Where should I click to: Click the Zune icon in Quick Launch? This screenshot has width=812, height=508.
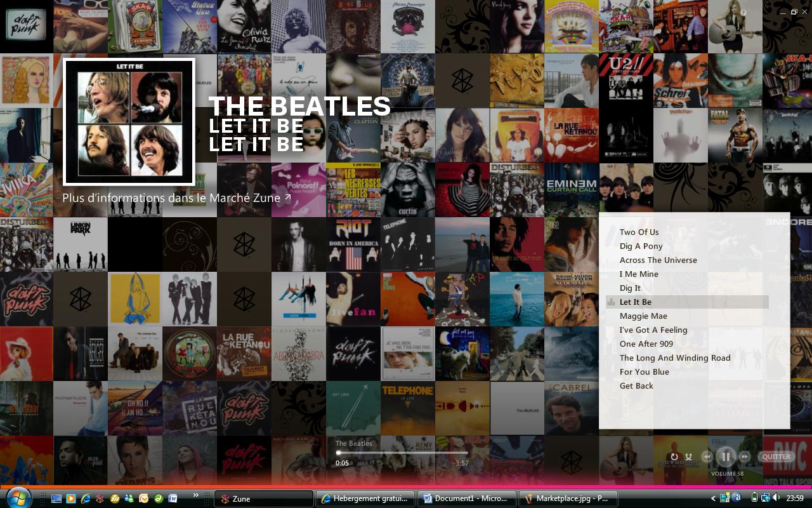[100, 498]
